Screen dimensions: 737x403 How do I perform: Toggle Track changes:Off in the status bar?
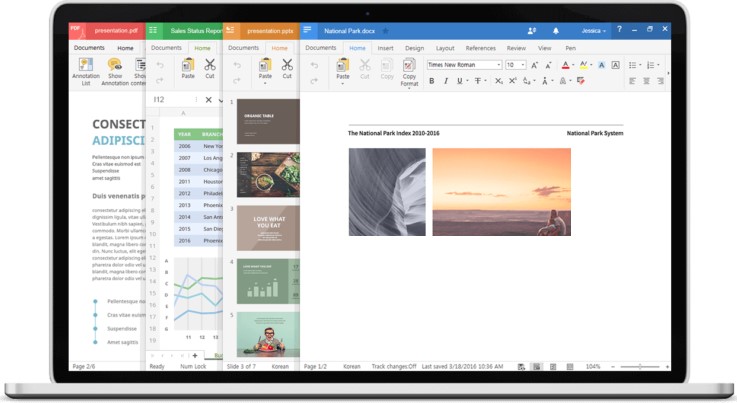tap(394, 366)
